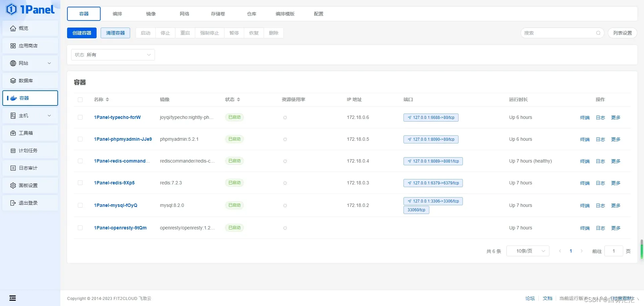
Task: Click the 搜索 search input field
Action: pyautogui.click(x=562, y=33)
